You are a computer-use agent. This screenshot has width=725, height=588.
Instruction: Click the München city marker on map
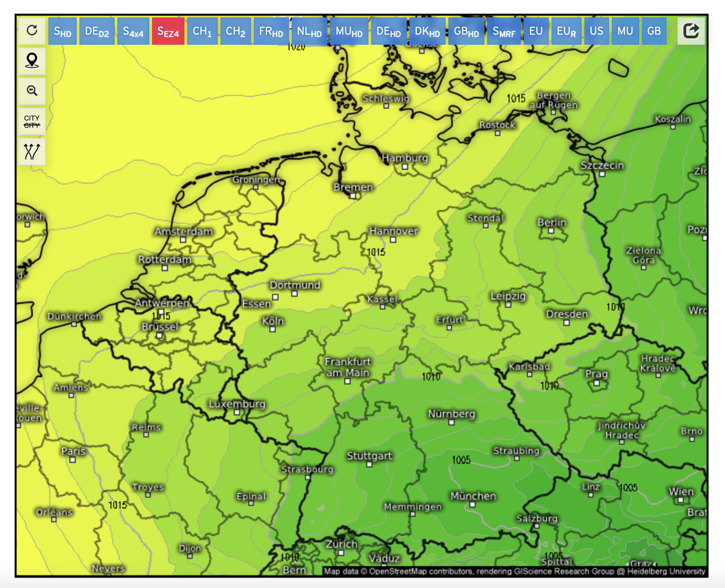pos(473,504)
